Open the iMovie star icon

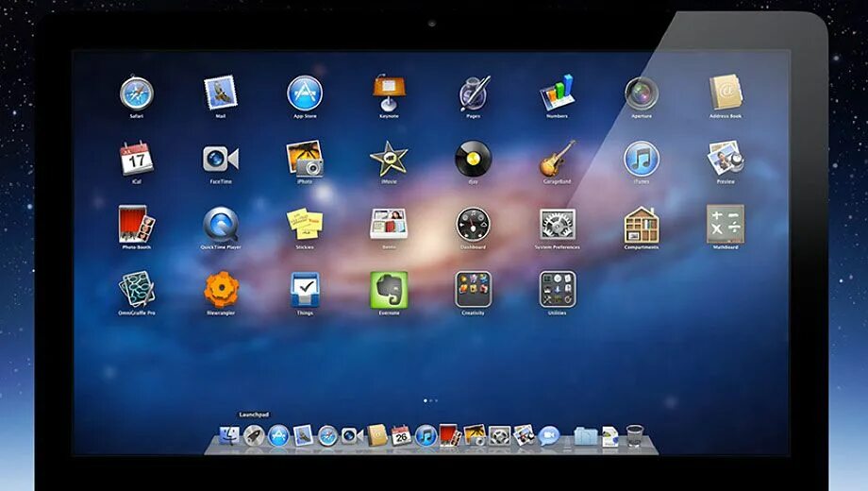pos(389,159)
